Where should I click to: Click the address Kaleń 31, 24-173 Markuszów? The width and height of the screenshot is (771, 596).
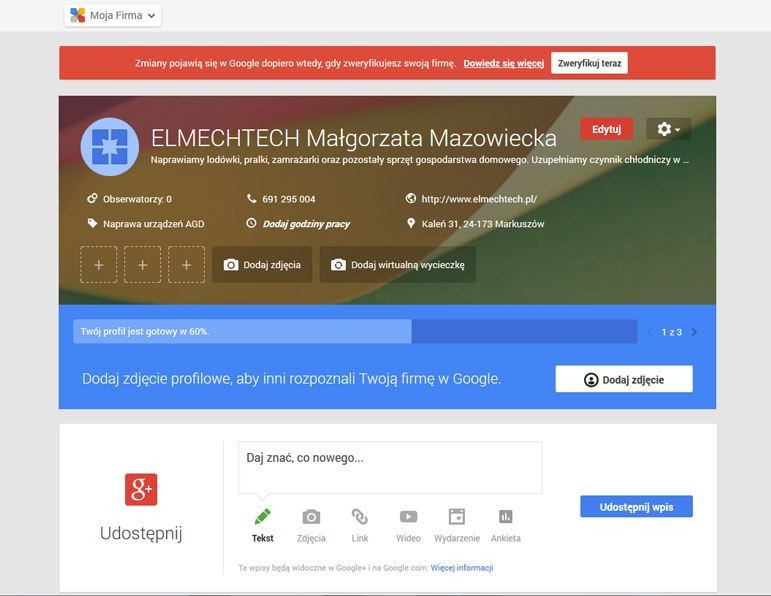[483, 224]
